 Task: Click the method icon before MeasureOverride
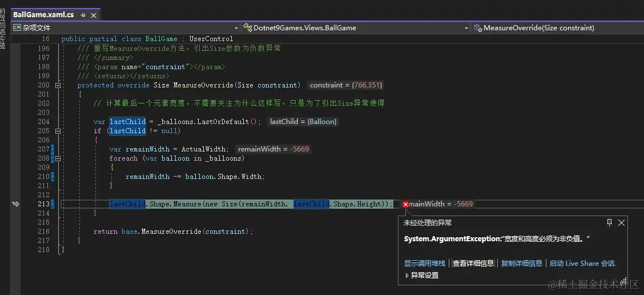tap(478, 28)
